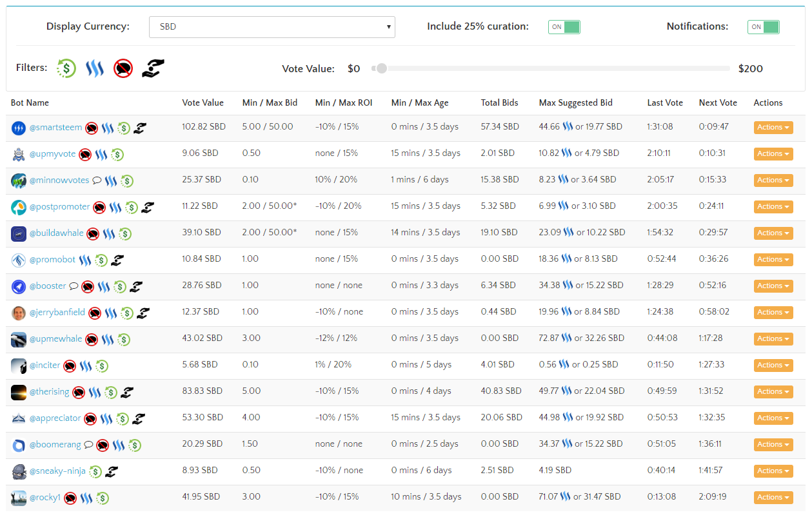Viewport: 812px width, 517px height.
Task: Click the Bot Name column header
Action: click(30, 103)
